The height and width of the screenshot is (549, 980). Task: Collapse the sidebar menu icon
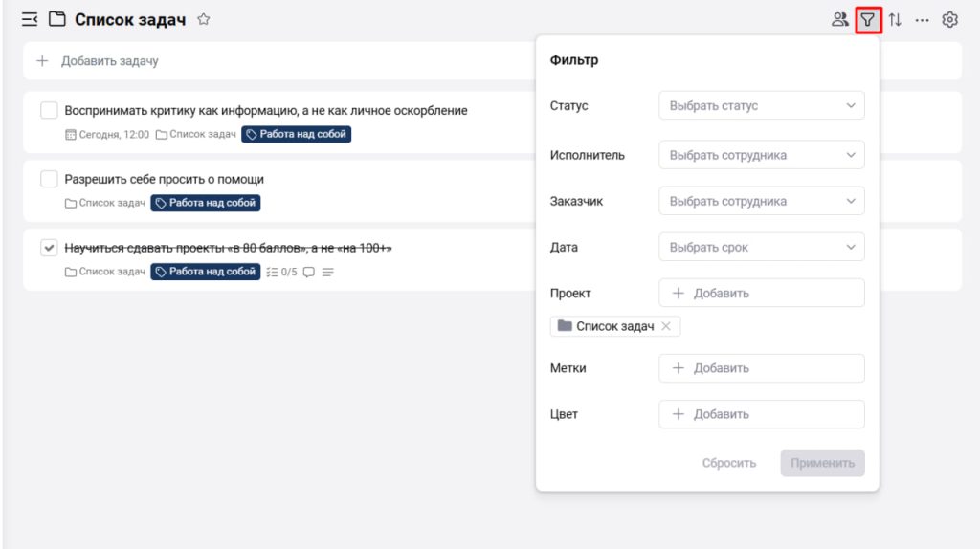(30, 19)
